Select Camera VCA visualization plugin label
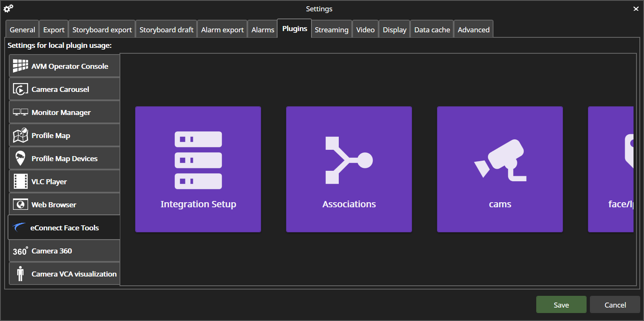The height and width of the screenshot is (321, 644). [74, 274]
